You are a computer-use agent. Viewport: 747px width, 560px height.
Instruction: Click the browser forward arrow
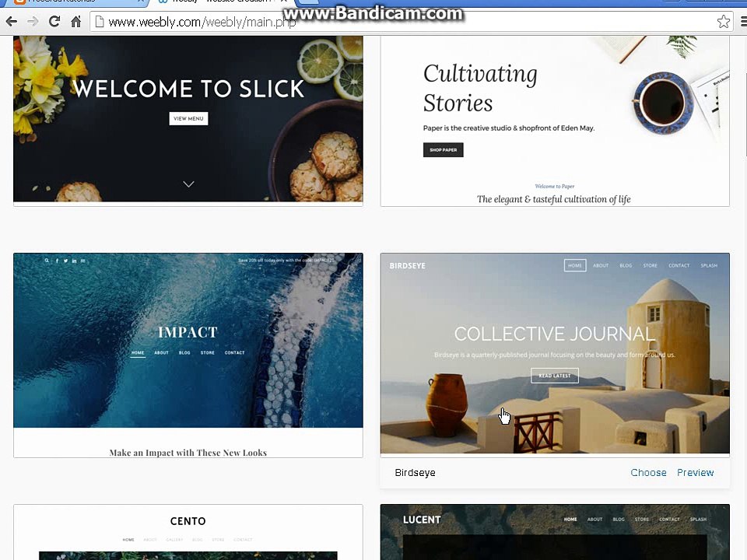(x=33, y=22)
